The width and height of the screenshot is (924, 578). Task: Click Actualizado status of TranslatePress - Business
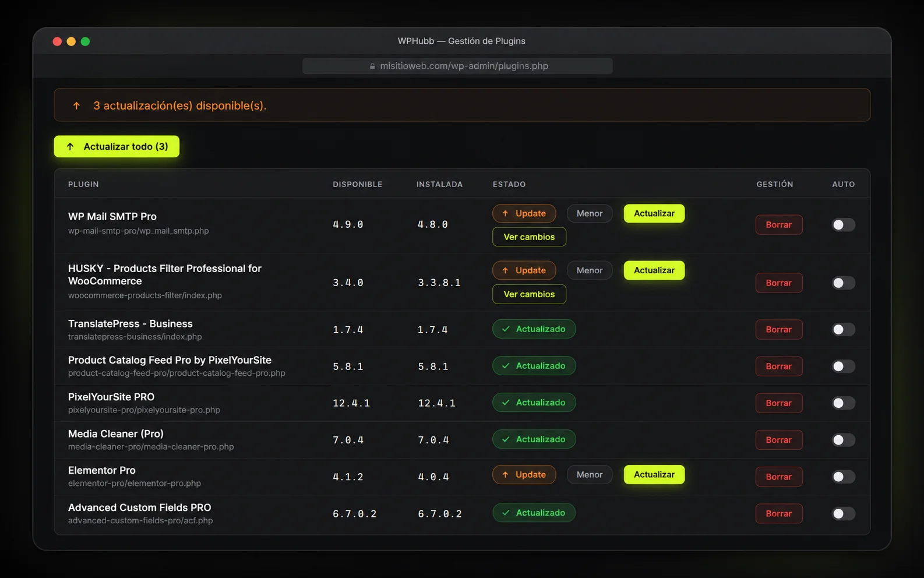[534, 329]
